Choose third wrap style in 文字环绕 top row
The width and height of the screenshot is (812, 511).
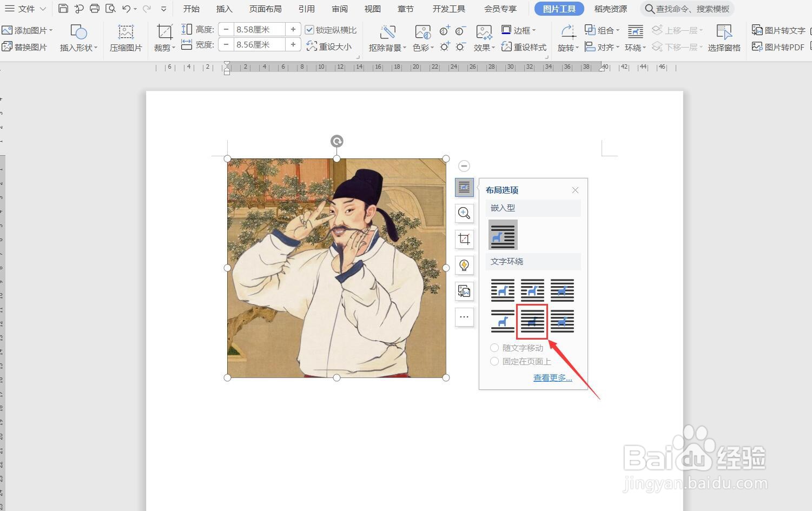pyautogui.click(x=562, y=290)
